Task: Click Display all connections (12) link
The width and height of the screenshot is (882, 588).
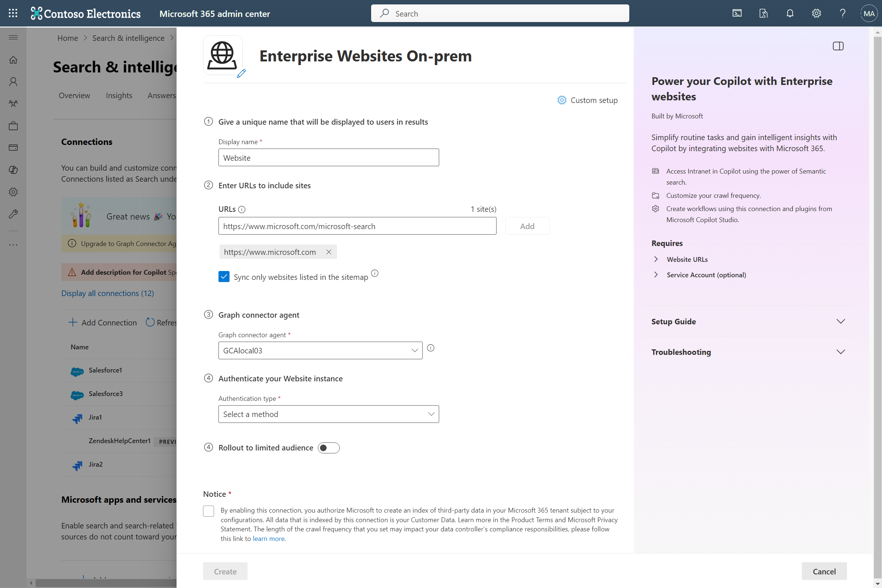Action: coord(108,293)
